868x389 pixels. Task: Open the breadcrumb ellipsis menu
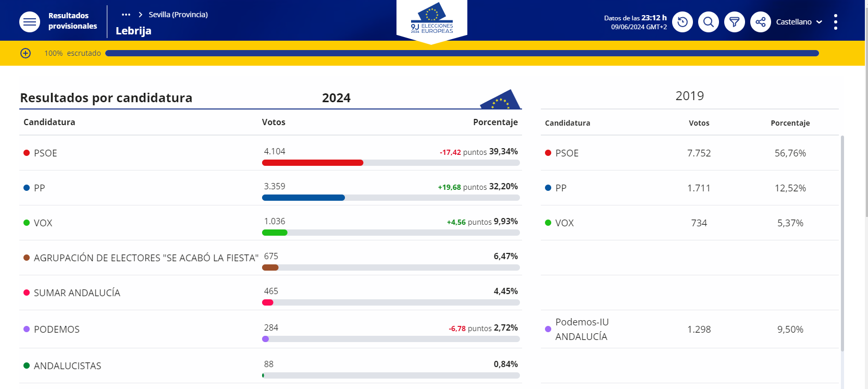126,15
